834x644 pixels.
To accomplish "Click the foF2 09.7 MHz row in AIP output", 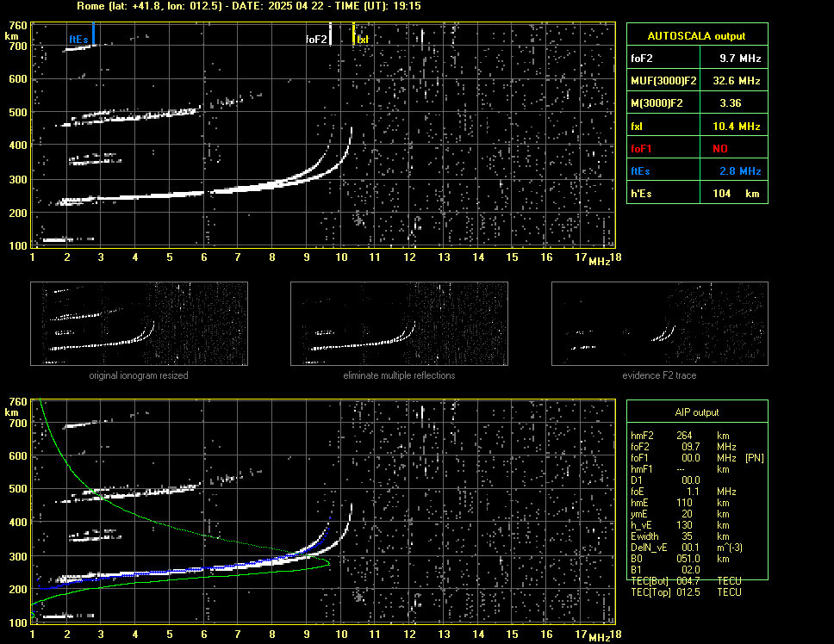I will [x=683, y=447].
